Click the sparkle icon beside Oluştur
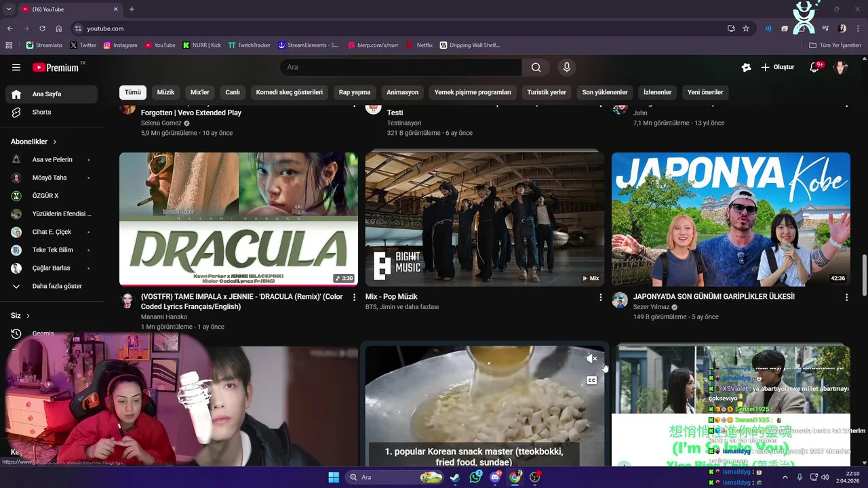 (746, 67)
